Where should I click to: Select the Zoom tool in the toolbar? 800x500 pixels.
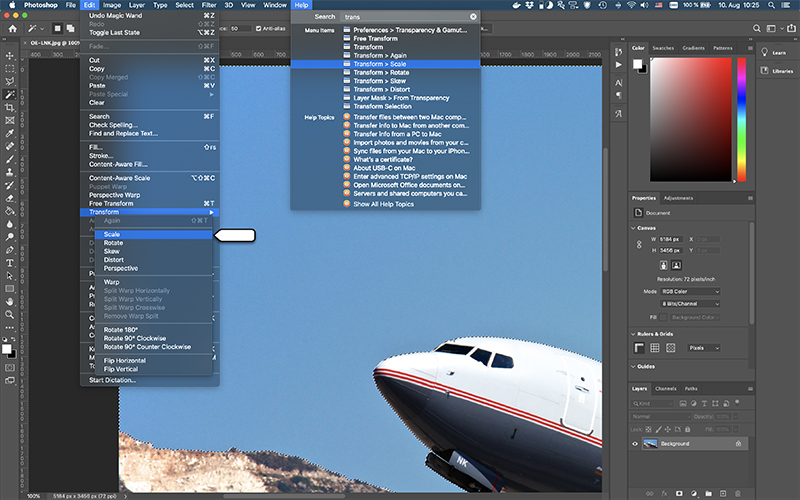click(9, 315)
